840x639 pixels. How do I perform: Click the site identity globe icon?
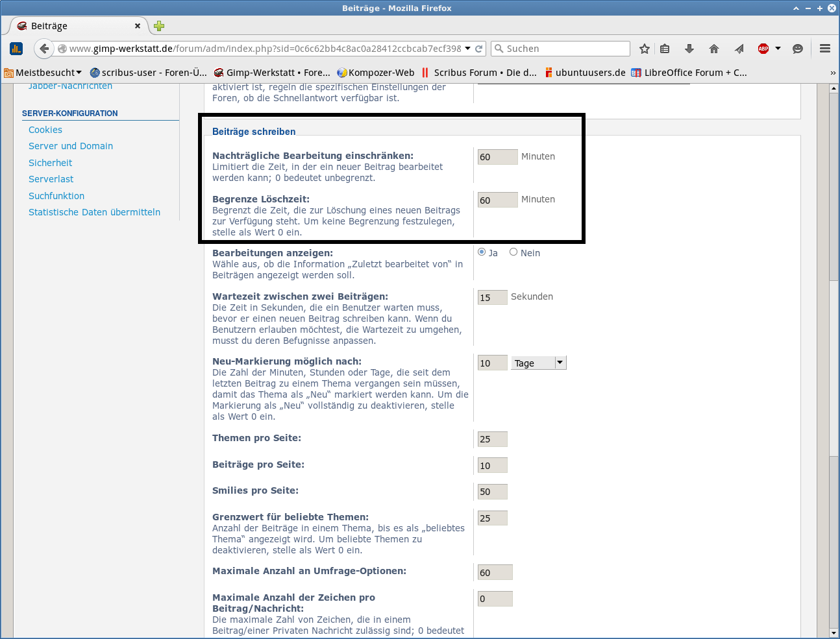[x=62, y=49]
